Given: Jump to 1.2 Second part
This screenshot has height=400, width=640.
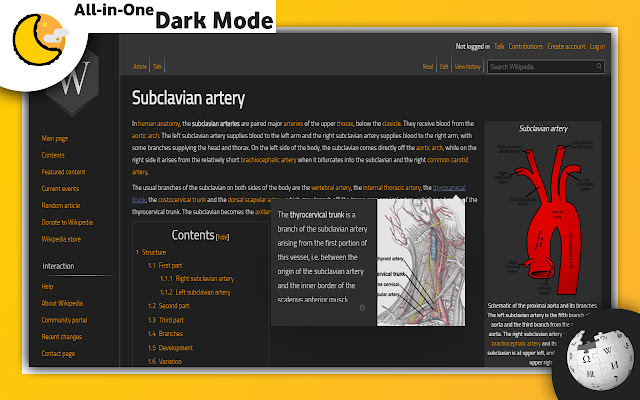Looking at the screenshot, I should pyautogui.click(x=169, y=306).
